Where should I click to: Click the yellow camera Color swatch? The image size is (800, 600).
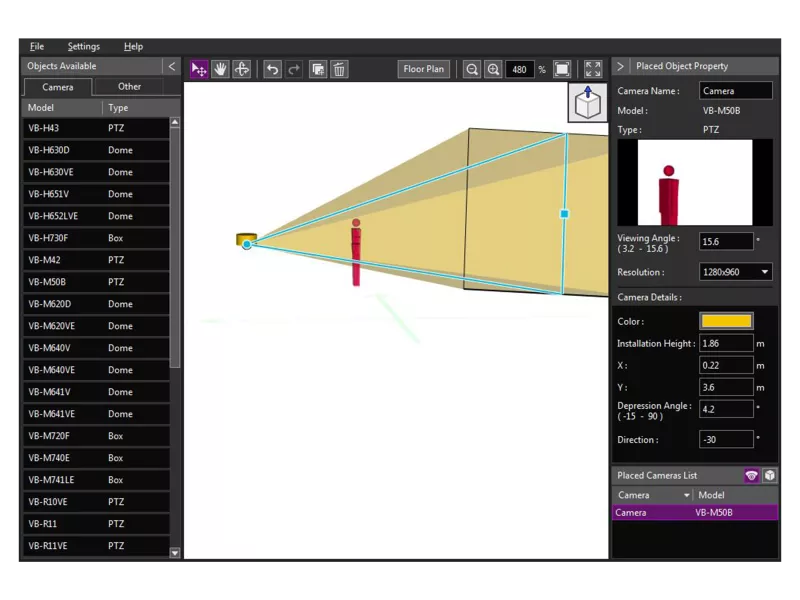pos(726,321)
